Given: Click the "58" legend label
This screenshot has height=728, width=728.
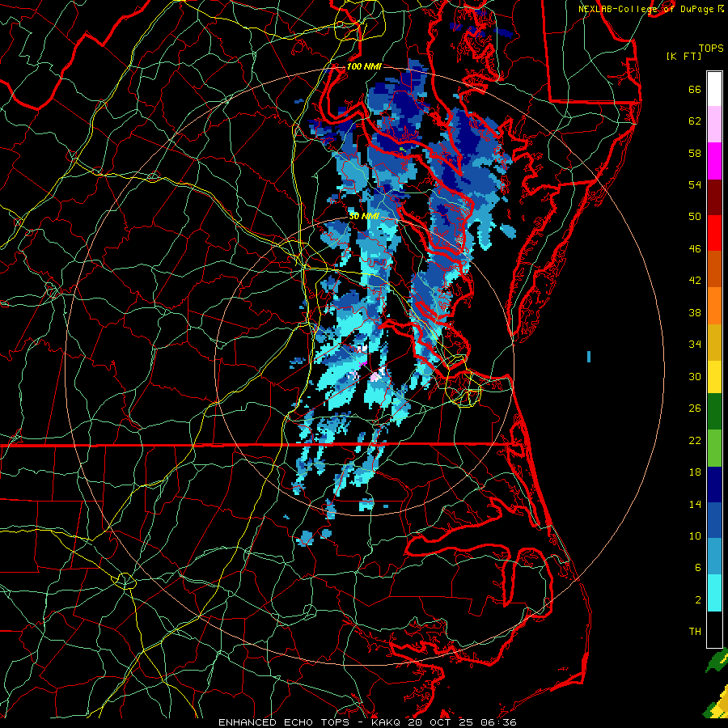Looking at the screenshot, I should tap(695, 153).
